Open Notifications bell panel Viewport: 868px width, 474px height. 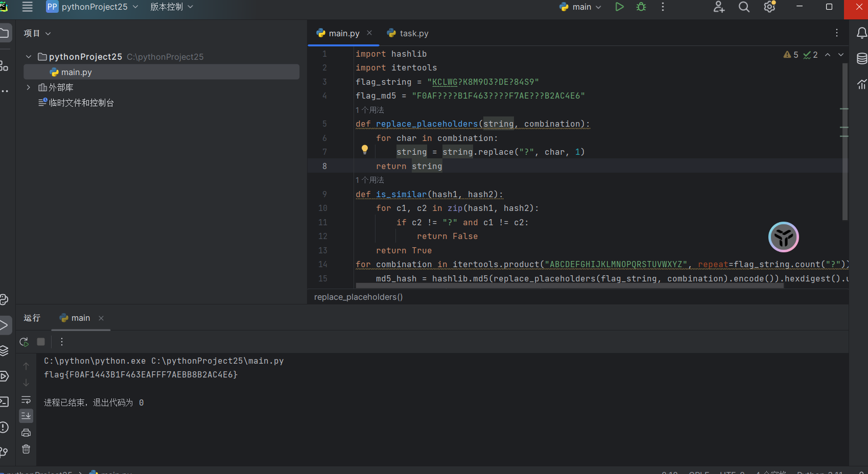[x=861, y=33]
